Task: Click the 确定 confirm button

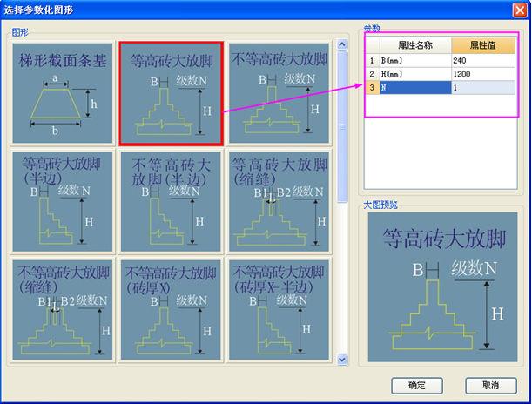Action: (x=418, y=385)
